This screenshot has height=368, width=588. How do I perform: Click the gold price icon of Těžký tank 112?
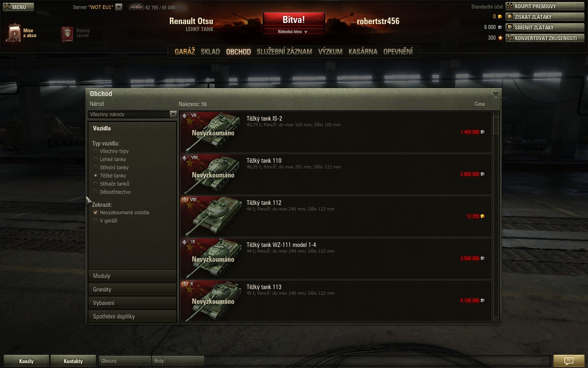point(483,216)
